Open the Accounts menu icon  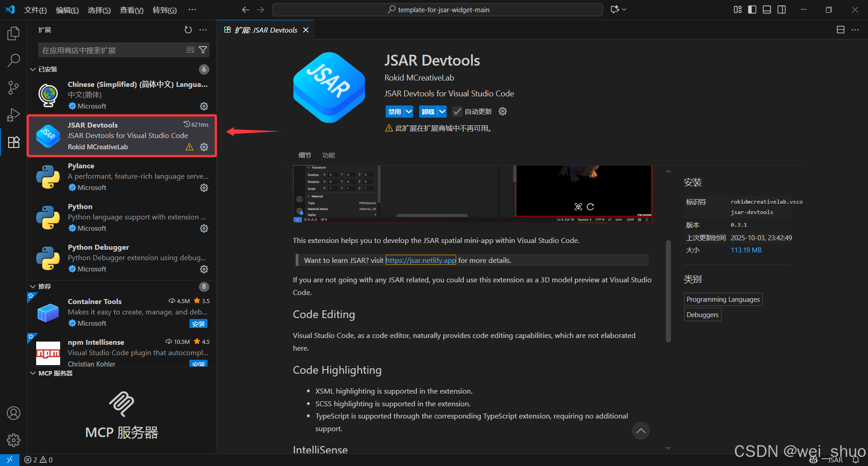pos(14,413)
